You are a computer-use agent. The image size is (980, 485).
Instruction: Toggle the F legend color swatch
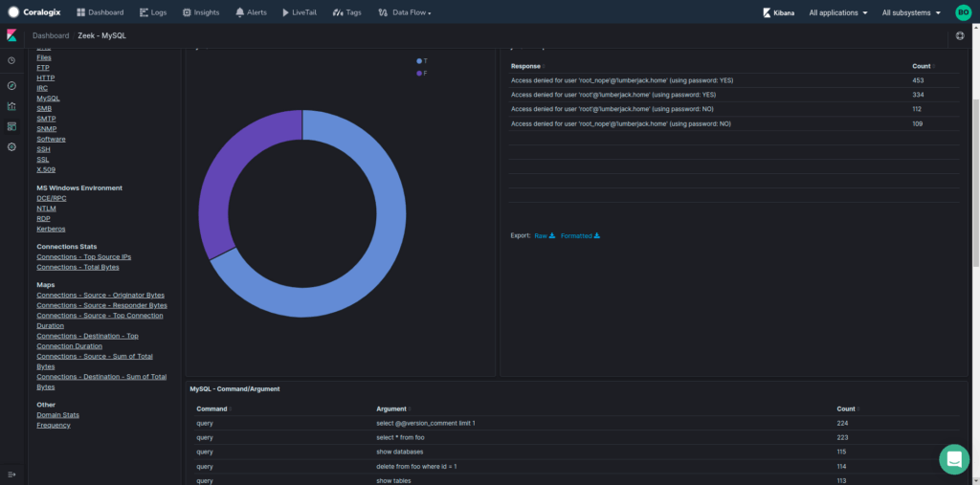click(x=419, y=73)
